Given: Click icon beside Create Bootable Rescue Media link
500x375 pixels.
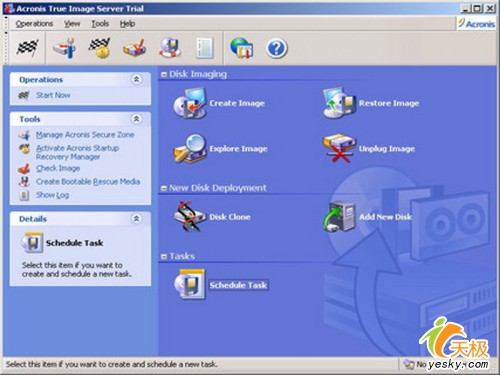Looking at the screenshot, I should (24, 182).
